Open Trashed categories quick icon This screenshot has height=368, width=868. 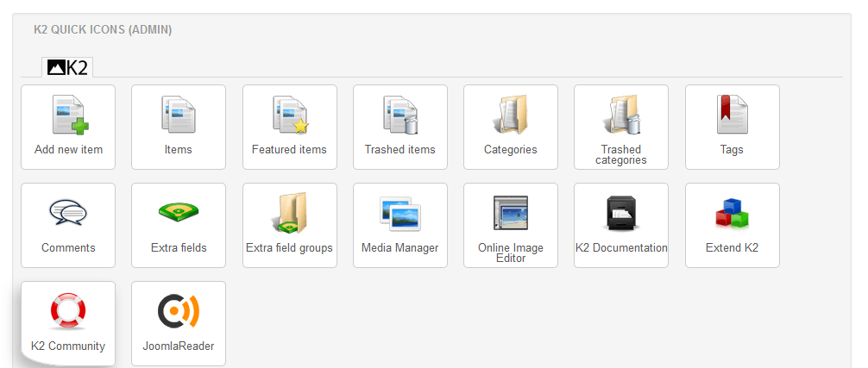click(621, 127)
